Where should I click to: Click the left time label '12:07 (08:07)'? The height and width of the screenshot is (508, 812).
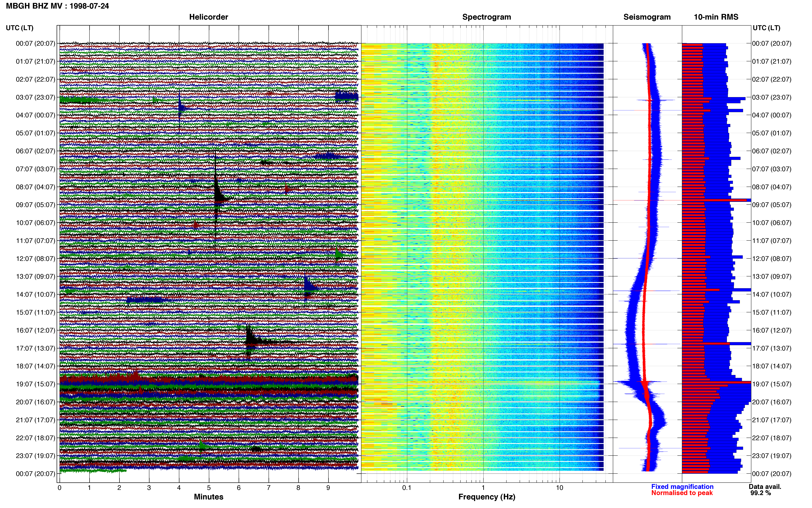point(35,259)
